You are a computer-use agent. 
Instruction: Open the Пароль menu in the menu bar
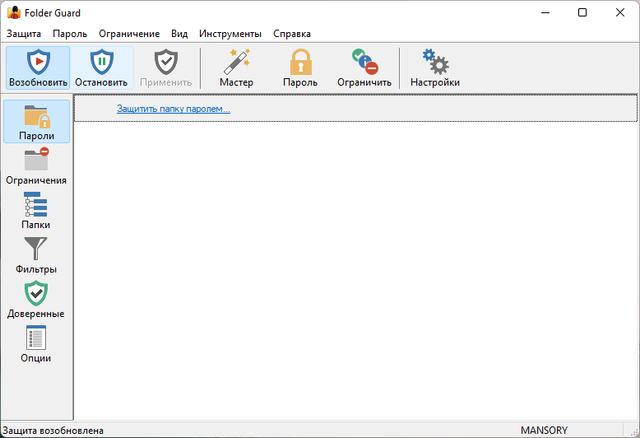click(70, 34)
